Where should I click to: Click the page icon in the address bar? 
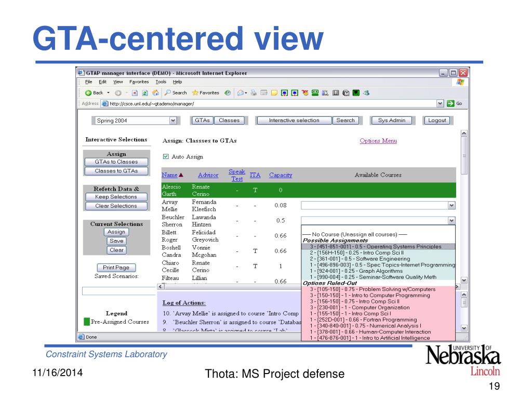click(x=105, y=103)
